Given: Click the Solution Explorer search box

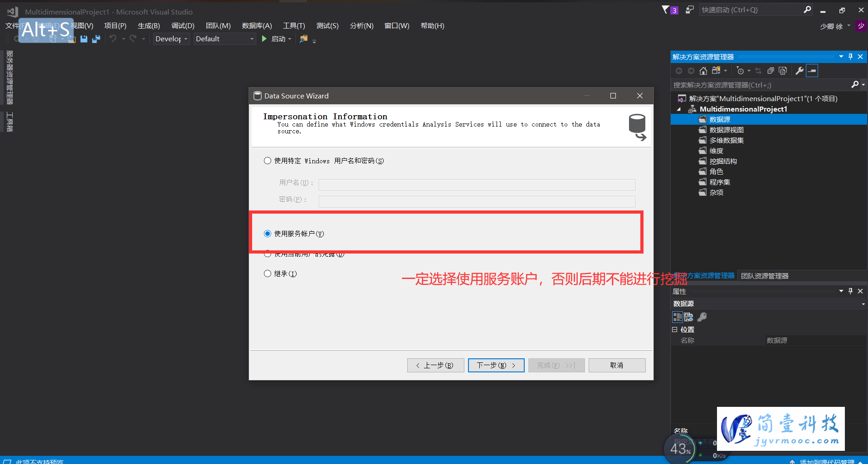Looking at the screenshot, I should tap(760, 85).
